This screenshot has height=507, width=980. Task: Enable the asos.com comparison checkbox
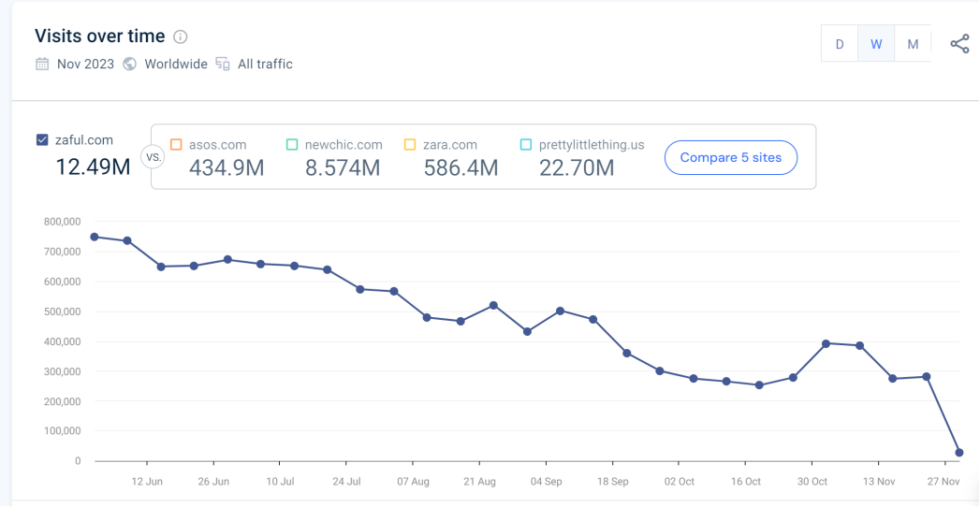pos(176,145)
